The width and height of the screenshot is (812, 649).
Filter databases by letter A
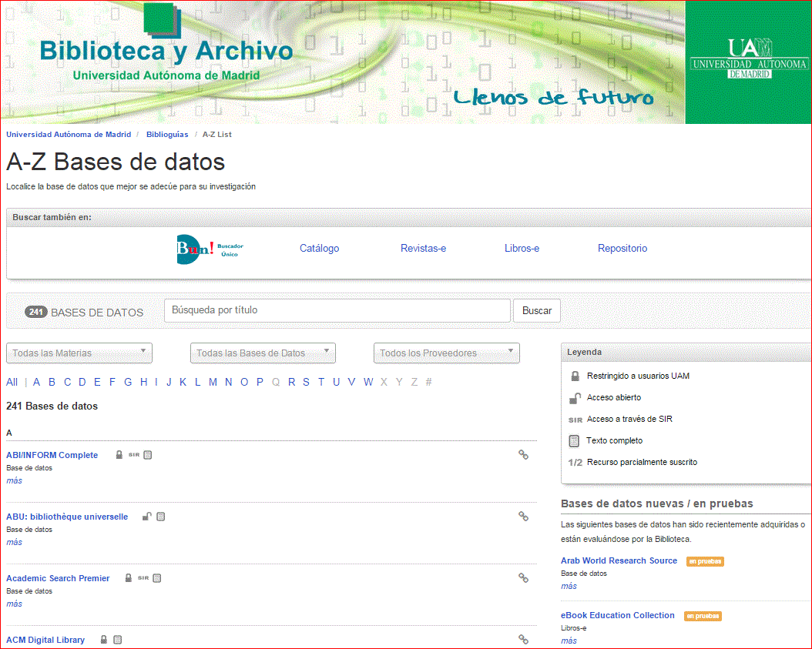pyautogui.click(x=36, y=382)
